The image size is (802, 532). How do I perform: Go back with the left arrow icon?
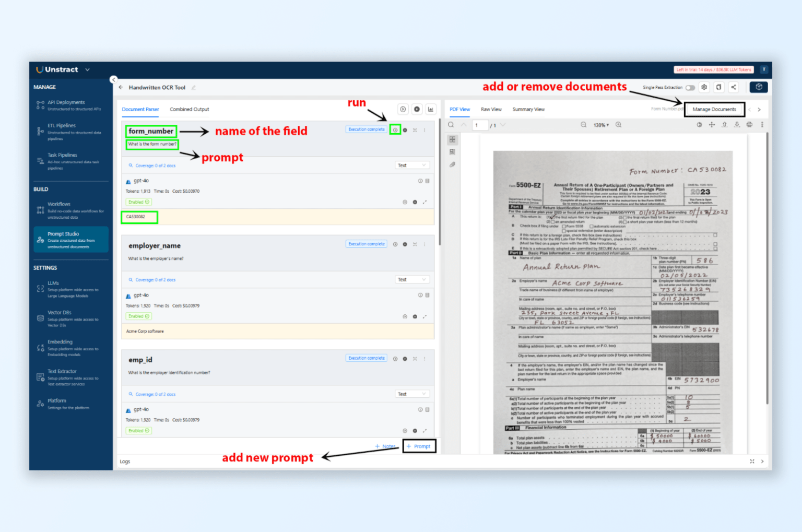(121, 88)
